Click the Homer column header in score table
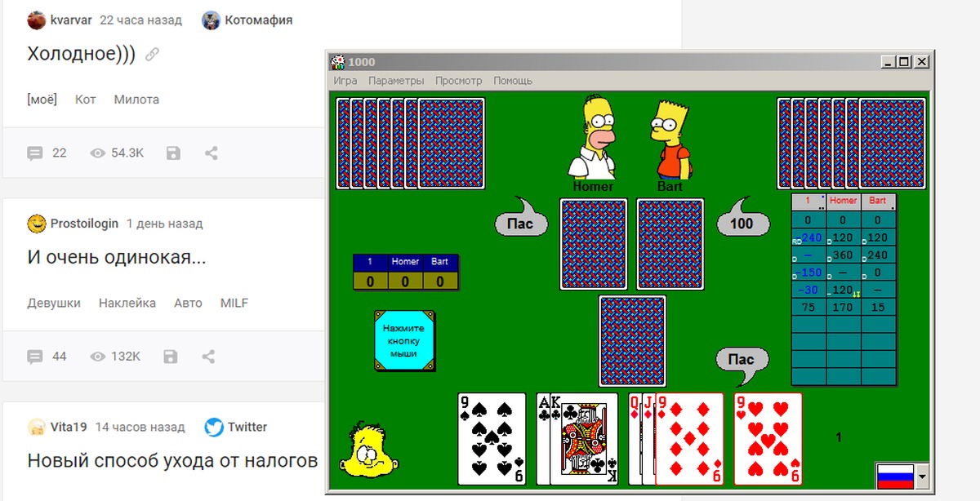Image resolution: width=980 pixels, height=501 pixels. [x=844, y=201]
